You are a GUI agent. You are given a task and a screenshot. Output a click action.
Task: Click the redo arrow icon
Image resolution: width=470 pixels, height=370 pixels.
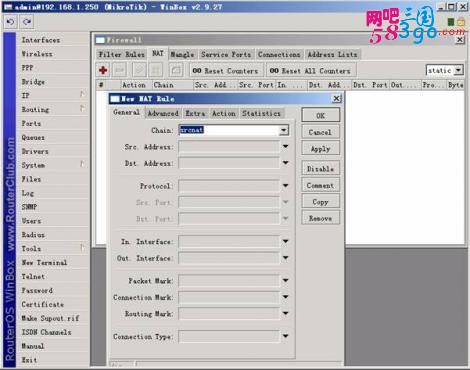point(27,22)
